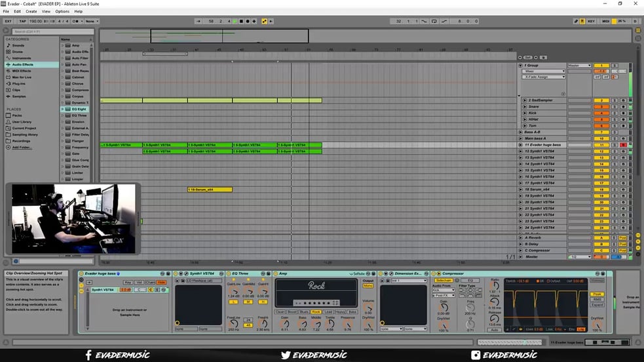Click the Compressor Peak mode button
Screen dimensions: 644x362
pyautogui.click(x=597, y=294)
